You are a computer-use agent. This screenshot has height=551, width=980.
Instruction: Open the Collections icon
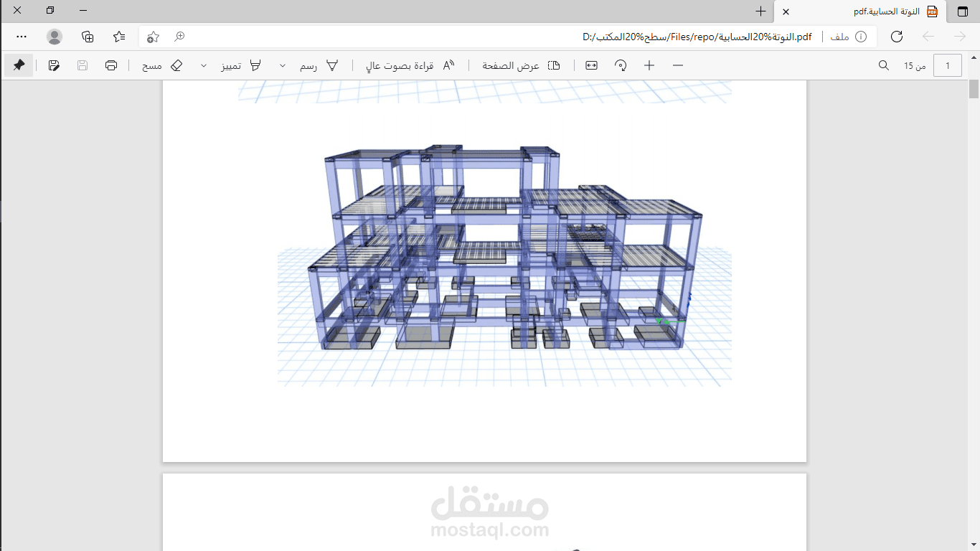(88, 37)
